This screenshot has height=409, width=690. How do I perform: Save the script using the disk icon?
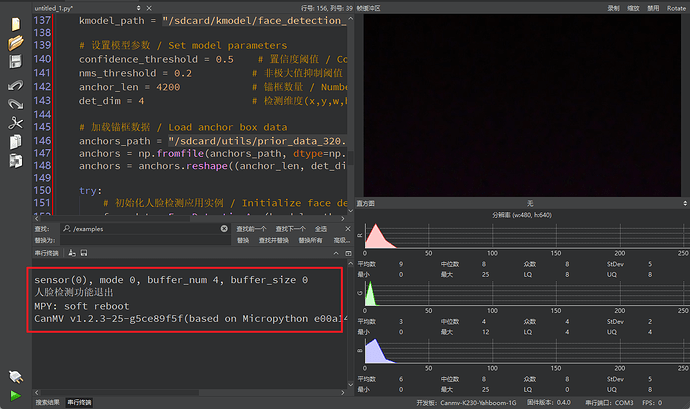click(x=15, y=62)
